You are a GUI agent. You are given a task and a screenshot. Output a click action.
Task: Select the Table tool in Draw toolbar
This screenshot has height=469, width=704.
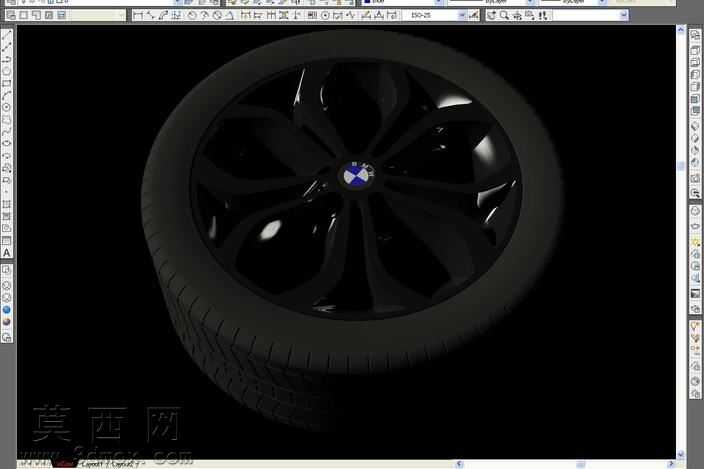point(7,241)
